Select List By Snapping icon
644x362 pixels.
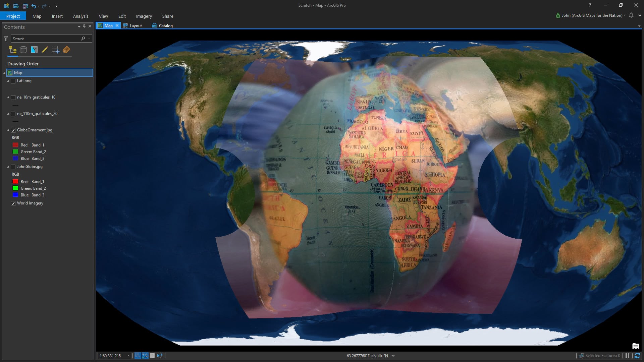56,50
